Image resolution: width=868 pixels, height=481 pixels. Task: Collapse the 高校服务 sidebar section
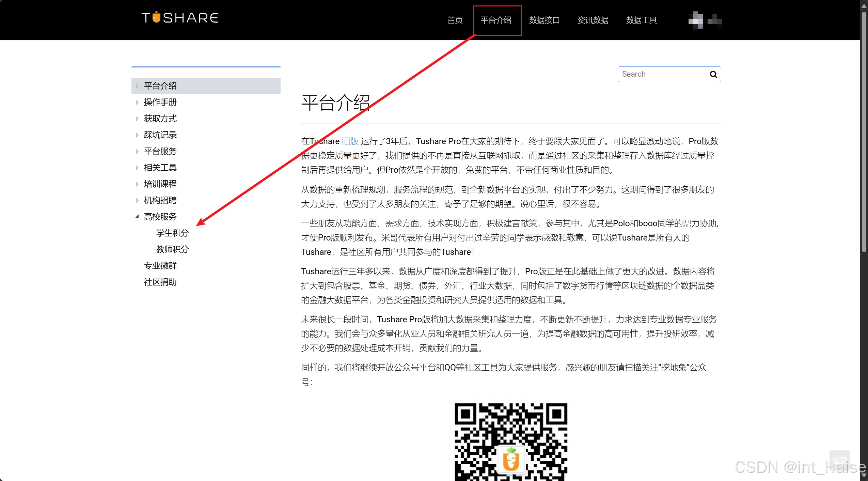[137, 216]
